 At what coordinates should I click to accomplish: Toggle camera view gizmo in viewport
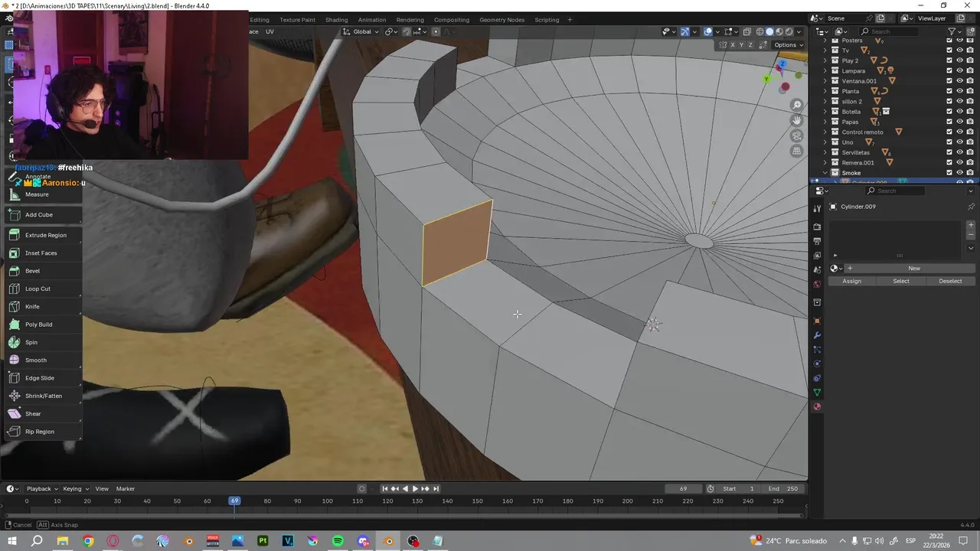[x=797, y=136]
